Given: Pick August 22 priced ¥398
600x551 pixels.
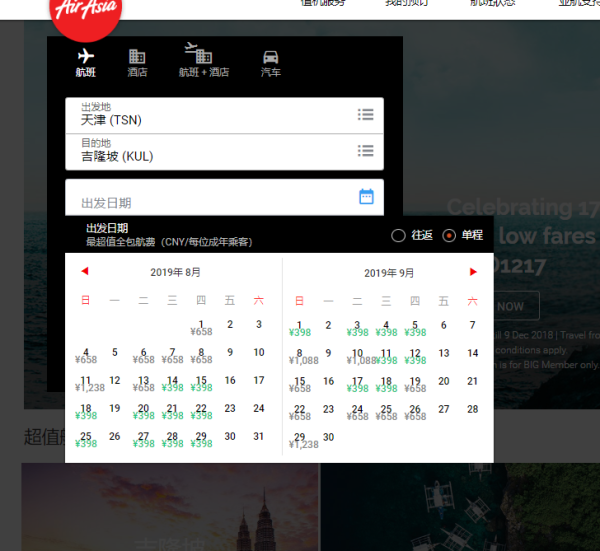Looking at the screenshot, I should pos(201,412).
